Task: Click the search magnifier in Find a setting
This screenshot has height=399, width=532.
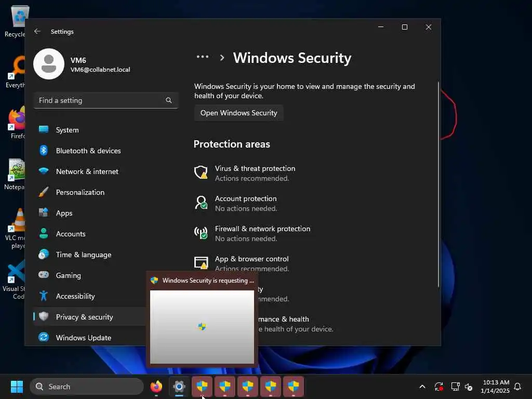Action: tap(169, 100)
